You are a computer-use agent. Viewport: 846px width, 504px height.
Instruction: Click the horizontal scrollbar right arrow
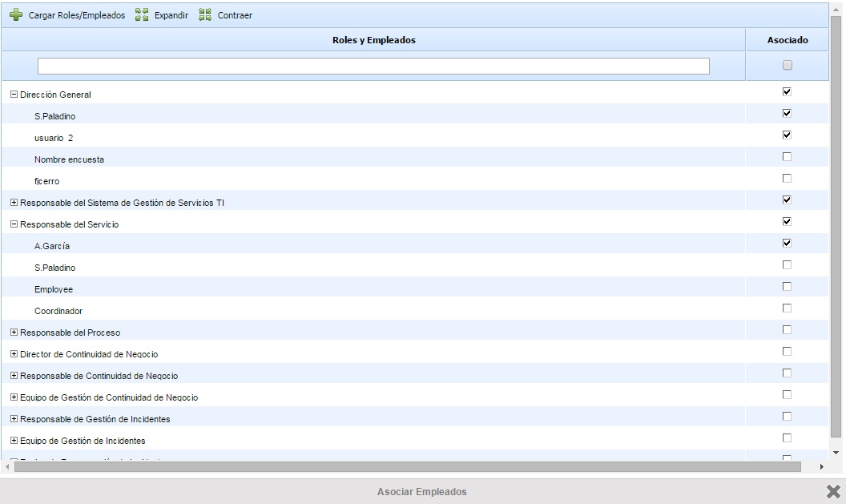pyautogui.click(x=821, y=466)
